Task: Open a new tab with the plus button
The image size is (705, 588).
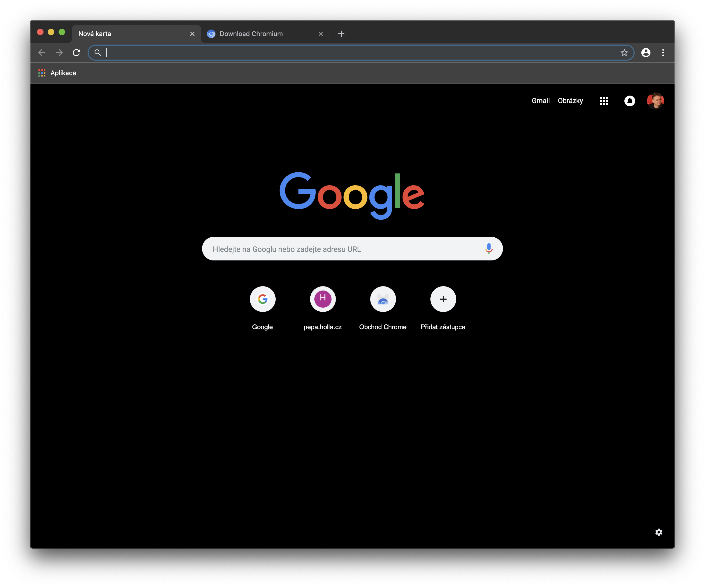Action: pyautogui.click(x=341, y=34)
